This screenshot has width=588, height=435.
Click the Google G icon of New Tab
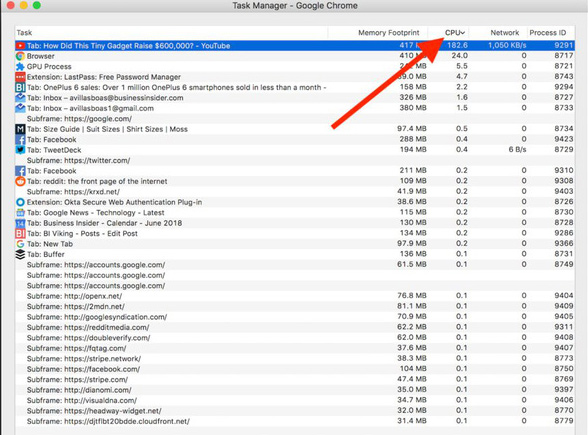pyautogui.click(x=20, y=244)
